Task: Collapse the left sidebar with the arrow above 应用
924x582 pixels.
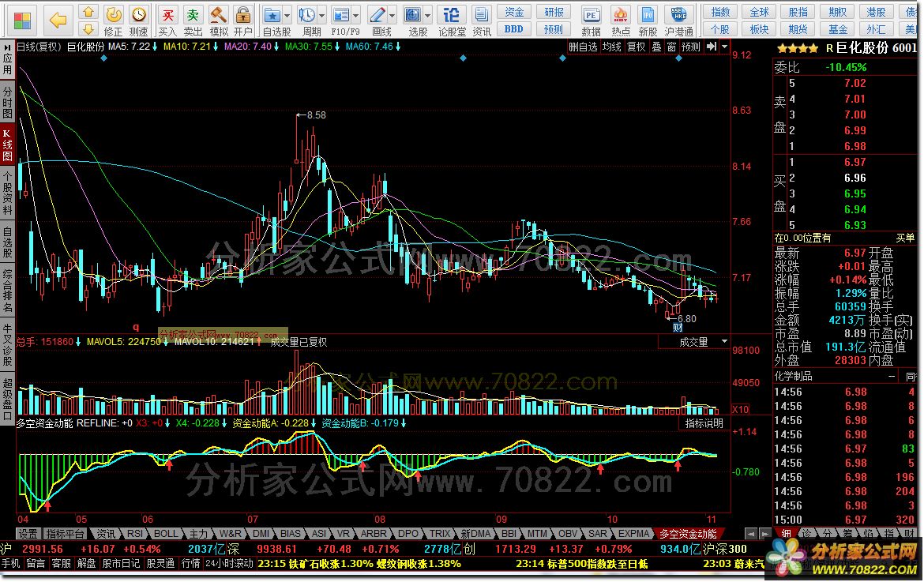Action: 7,46
